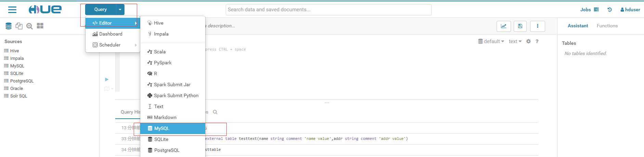Select the MySQL editor
644x157 pixels.
coord(173,128)
